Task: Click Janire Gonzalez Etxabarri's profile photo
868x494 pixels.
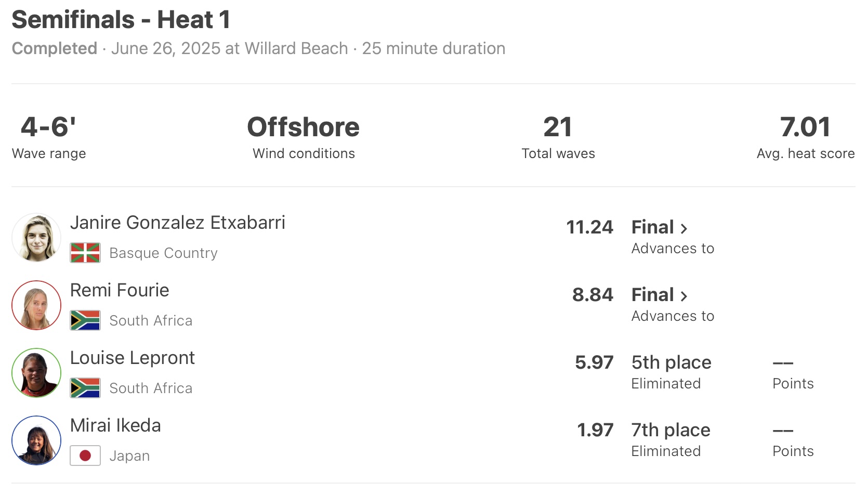Action: point(36,238)
